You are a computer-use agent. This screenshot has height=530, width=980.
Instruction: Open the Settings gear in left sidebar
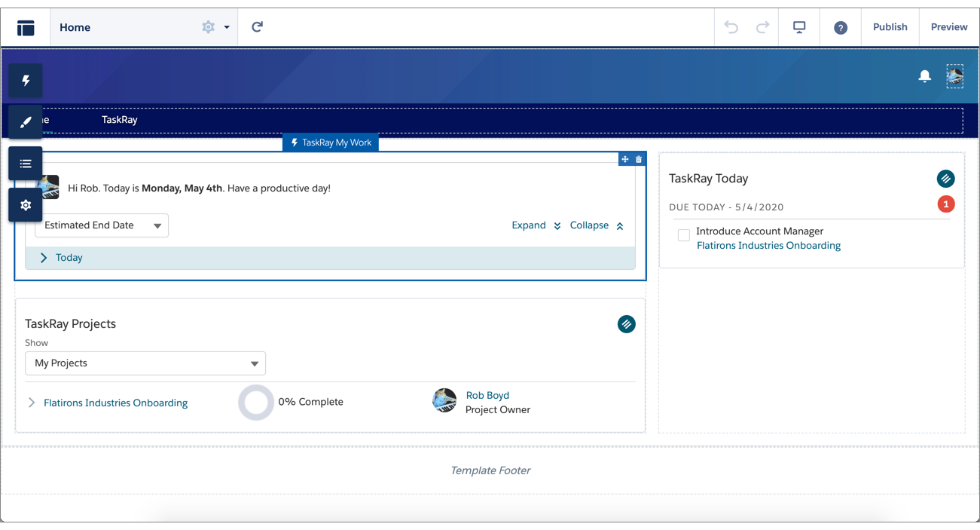(26, 205)
